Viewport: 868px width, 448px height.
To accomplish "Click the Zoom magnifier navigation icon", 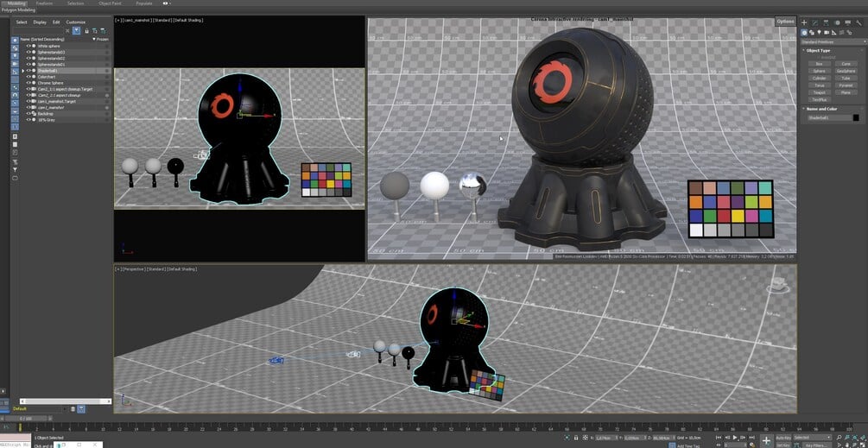I will click(x=839, y=438).
